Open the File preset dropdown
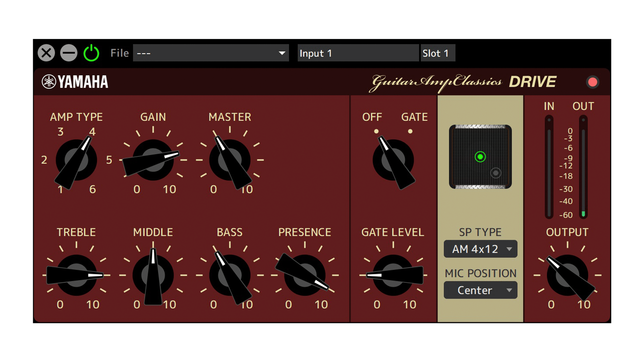The height and width of the screenshot is (362, 644). coord(211,52)
